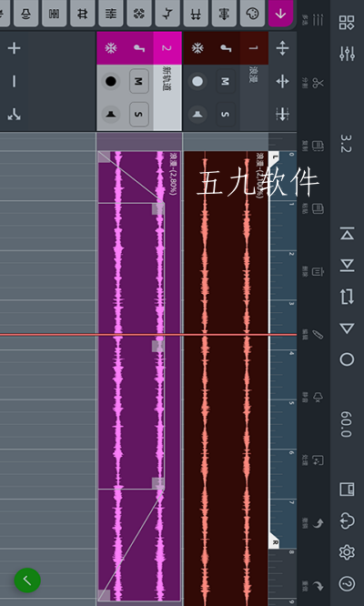The width and height of the screenshot is (364, 606).
Task: Select the track 2 header tab
Action: 167,48
